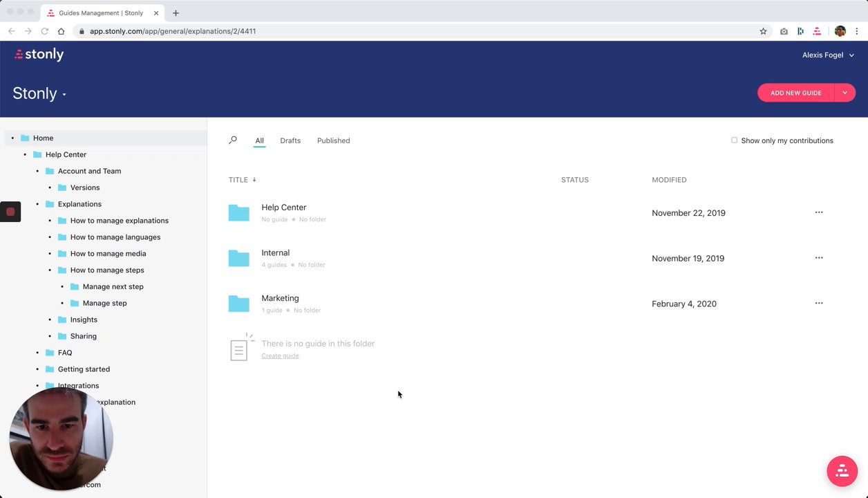Click the browser home icon
Viewport: 868px width, 498px height.
[61, 31]
